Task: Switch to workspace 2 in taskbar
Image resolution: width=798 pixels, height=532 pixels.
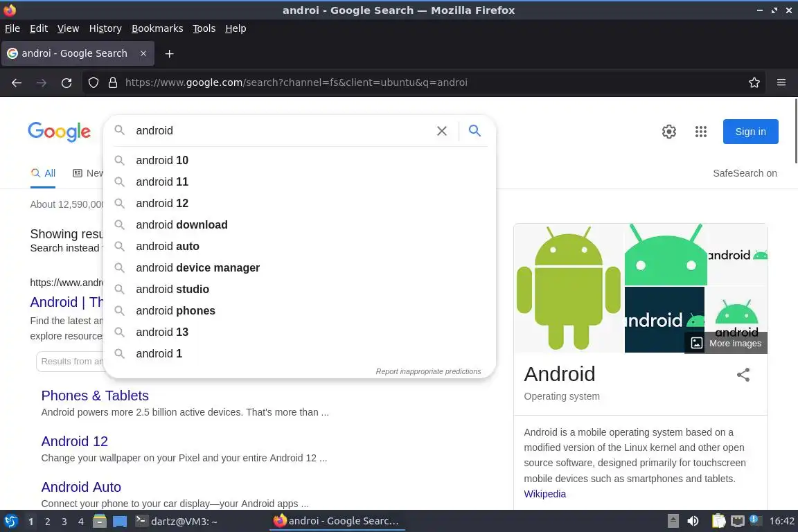Action: [47, 522]
